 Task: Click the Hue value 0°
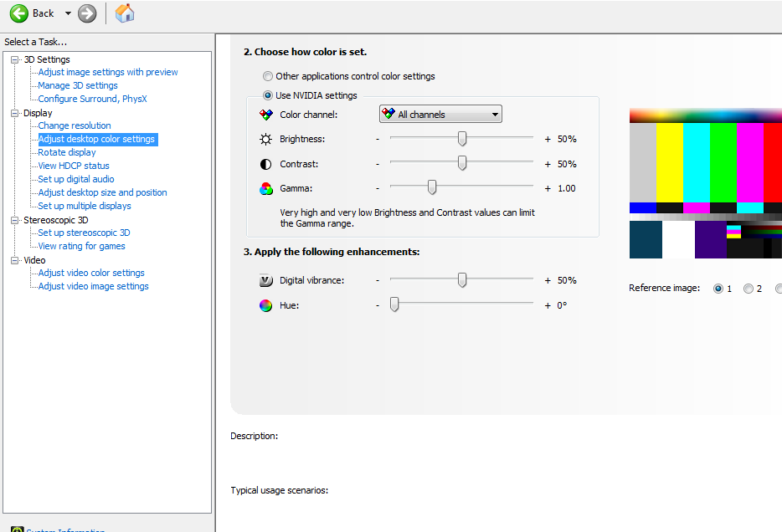(x=562, y=305)
